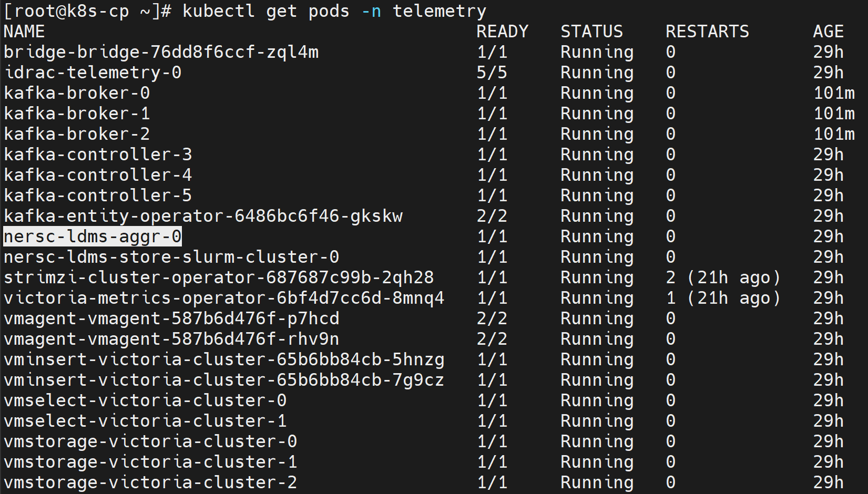868x494 pixels.
Task: Select the idrac-telemetry-0 pod name
Action: pyautogui.click(x=93, y=73)
